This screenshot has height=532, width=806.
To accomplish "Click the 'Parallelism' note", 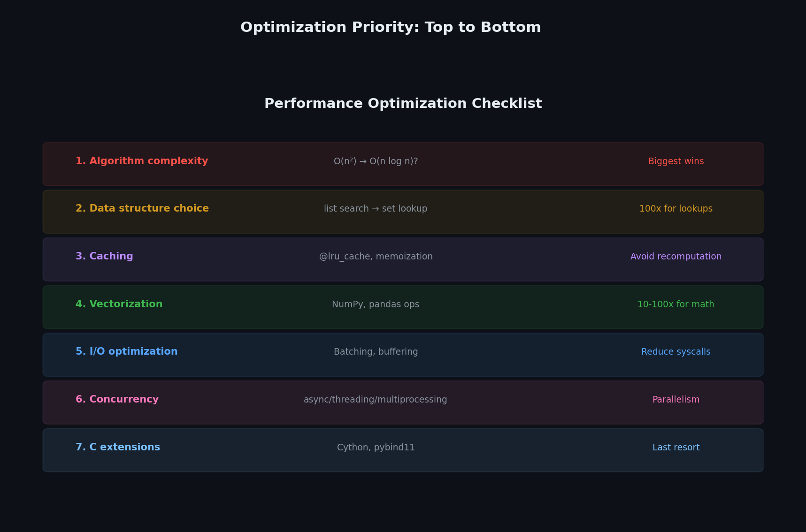I will pos(676,400).
